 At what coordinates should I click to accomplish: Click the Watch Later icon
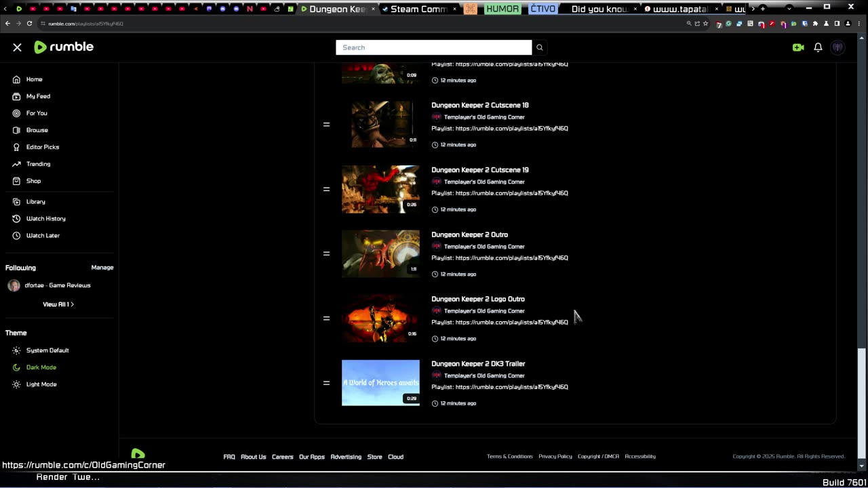click(x=16, y=236)
